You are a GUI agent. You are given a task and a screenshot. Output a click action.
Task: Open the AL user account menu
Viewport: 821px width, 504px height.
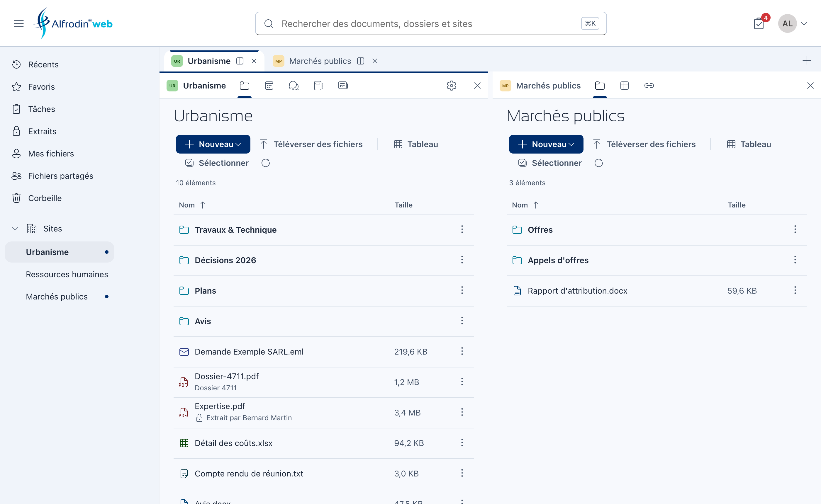pos(793,23)
